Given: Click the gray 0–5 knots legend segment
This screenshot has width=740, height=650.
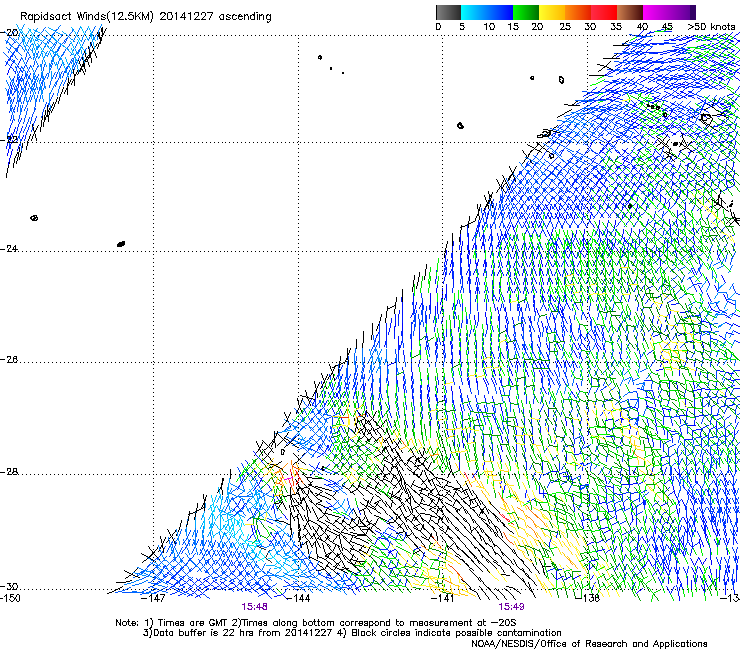Looking at the screenshot, I should [448, 12].
